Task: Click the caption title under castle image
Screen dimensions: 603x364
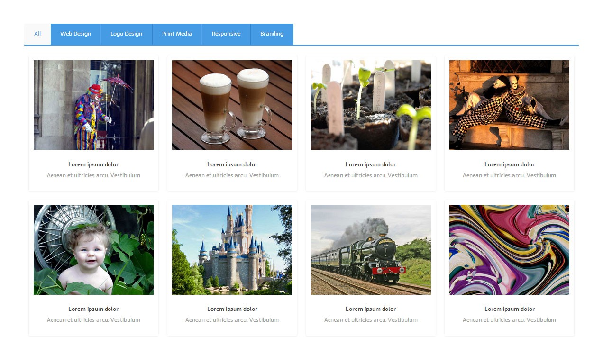Action: point(232,309)
